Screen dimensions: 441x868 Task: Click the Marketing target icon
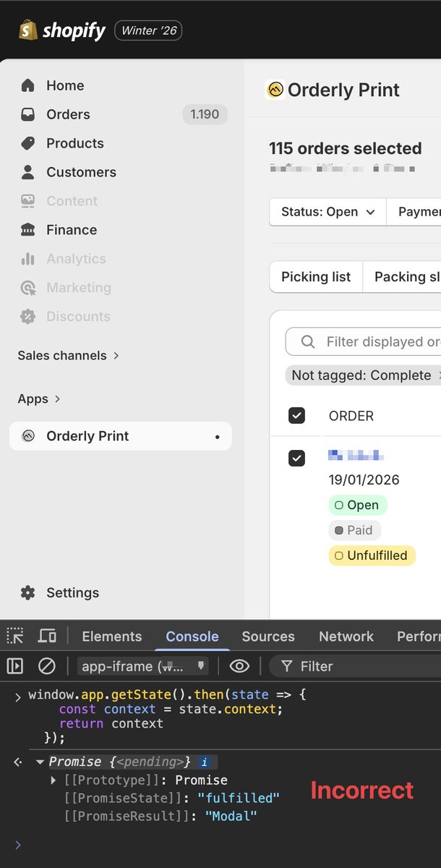[x=28, y=288]
